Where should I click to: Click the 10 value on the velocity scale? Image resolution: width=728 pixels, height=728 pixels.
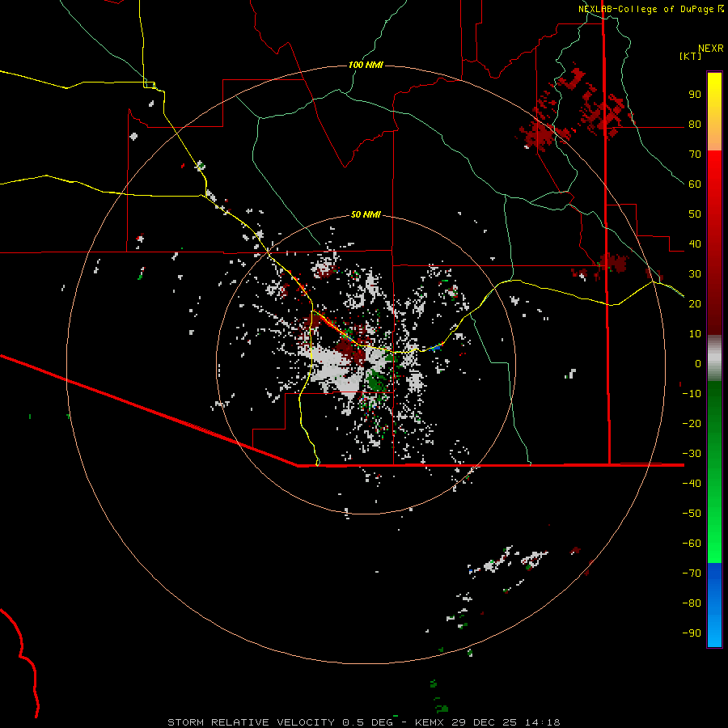(695, 334)
